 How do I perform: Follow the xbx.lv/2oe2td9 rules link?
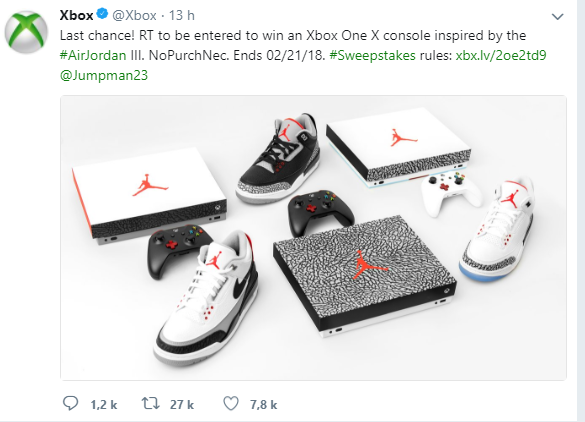tap(501, 55)
